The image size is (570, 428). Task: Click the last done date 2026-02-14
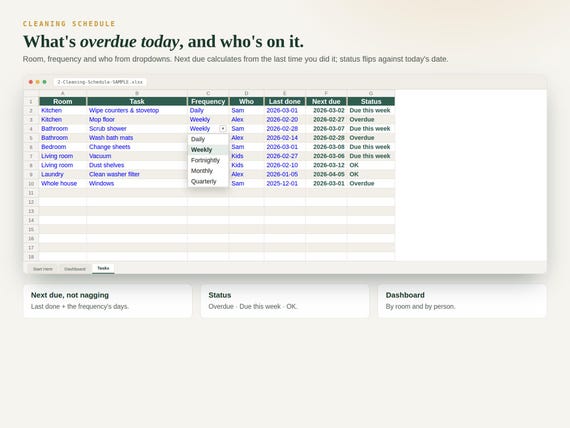click(x=285, y=138)
